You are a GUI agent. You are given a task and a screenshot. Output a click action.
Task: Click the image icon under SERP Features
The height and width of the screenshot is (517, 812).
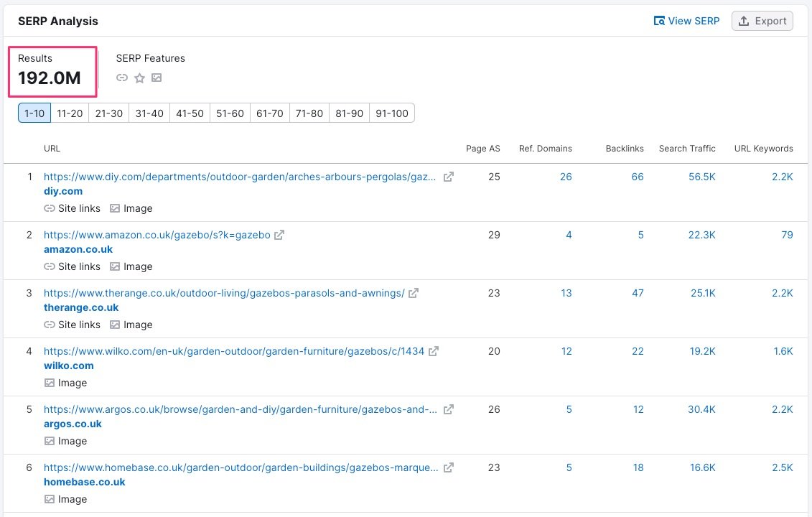coord(157,78)
